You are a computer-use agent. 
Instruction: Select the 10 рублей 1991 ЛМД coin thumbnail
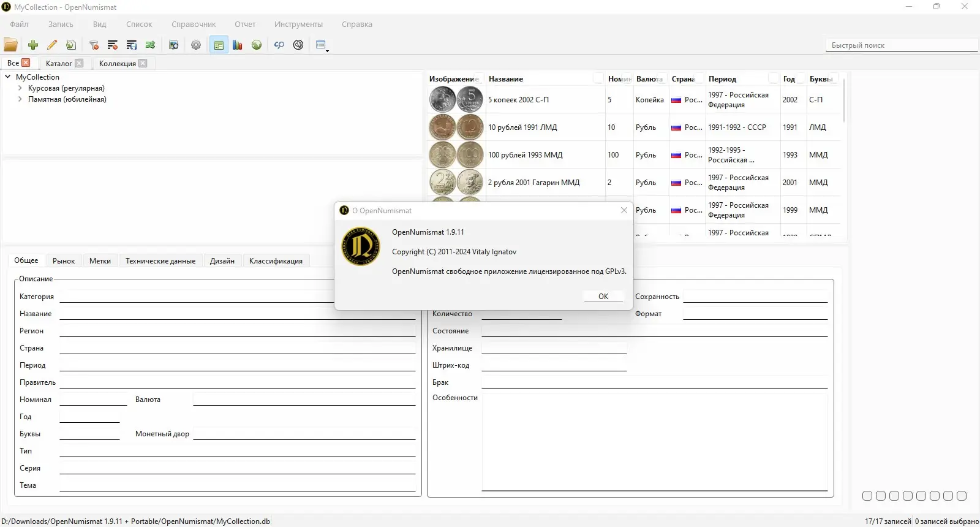coord(456,127)
